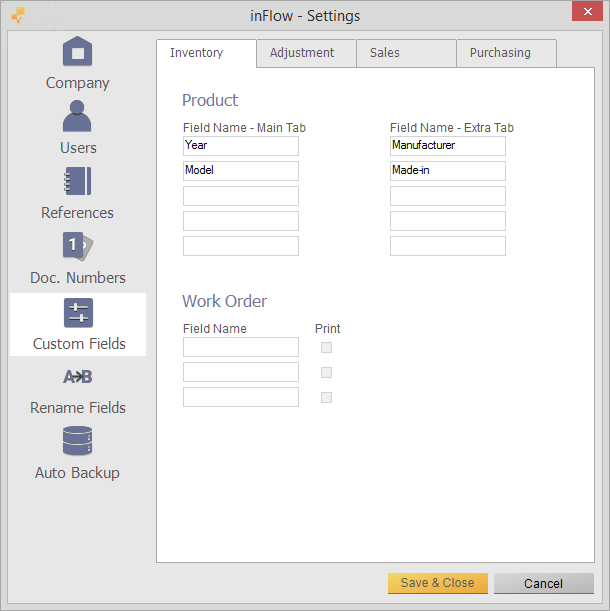Click the Manufacturer extra tab input
Screen dimensions: 610x611
pos(448,146)
